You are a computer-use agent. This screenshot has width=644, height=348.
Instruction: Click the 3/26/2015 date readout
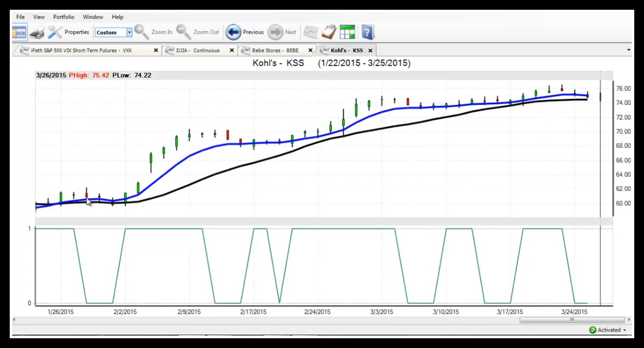(51, 75)
